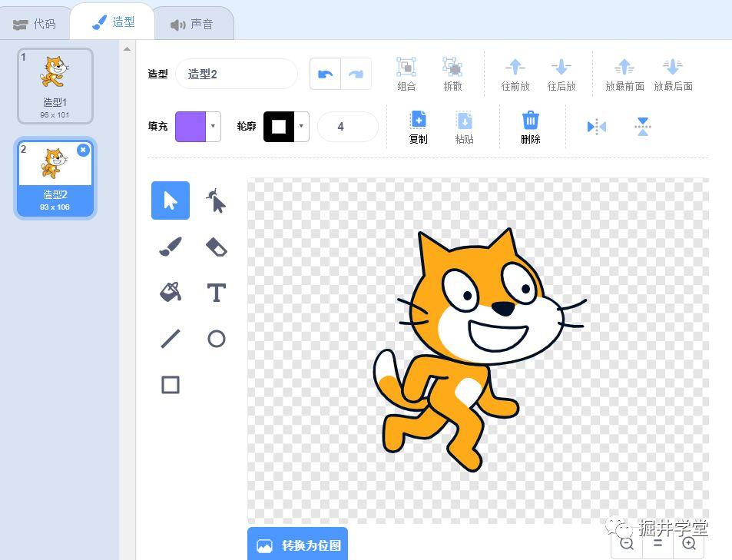The image size is (732, 560).
Task: Open the 填充 fill color dropdown arrow
Action: [x=213, y=126]
